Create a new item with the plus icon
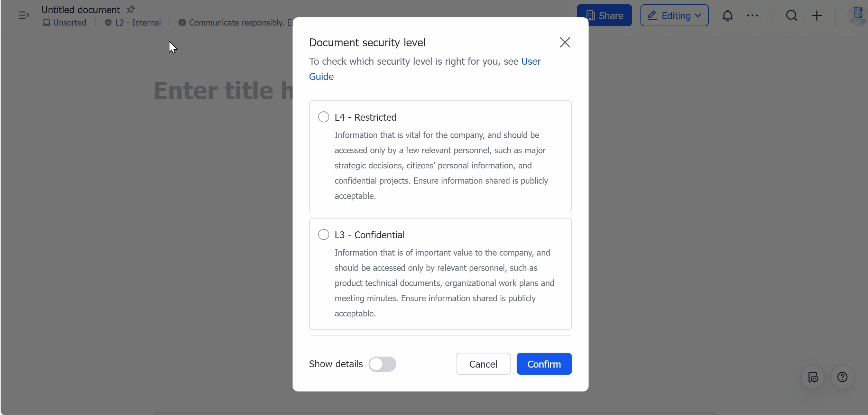This screenshot has width=868, height=415. point(817,15)
